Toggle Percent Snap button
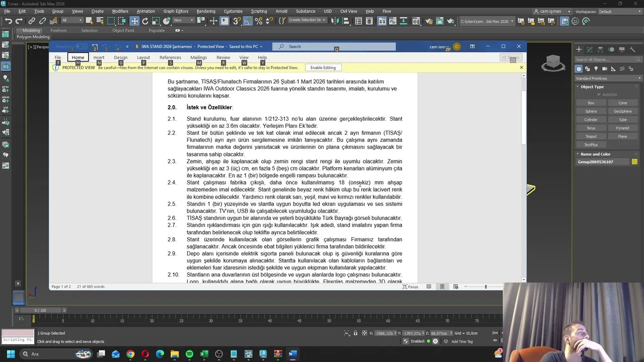 (259, 21)
